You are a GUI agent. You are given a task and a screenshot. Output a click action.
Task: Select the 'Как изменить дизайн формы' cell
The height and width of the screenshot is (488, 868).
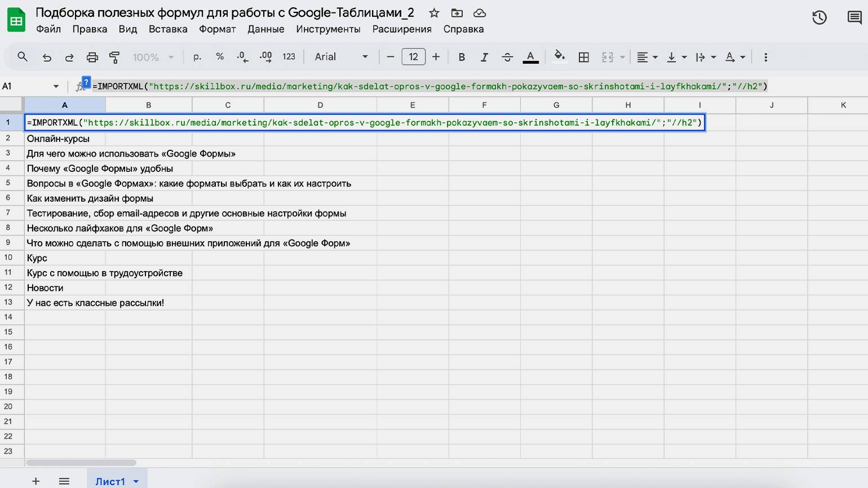pyautogui.click(x=65, y=198)
